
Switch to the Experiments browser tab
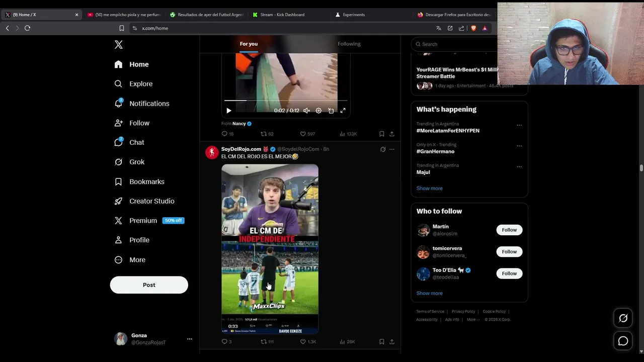click(x=370, y=15)
